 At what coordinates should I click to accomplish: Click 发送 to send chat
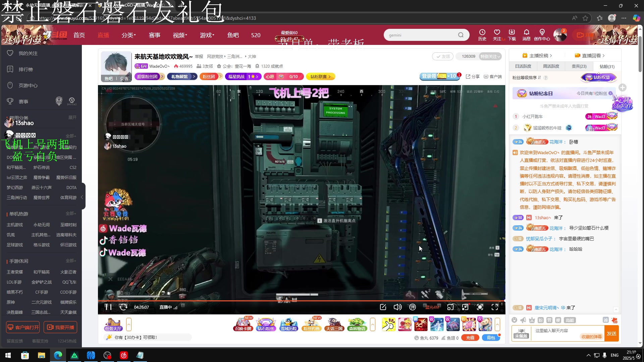[x=611, y=333]
